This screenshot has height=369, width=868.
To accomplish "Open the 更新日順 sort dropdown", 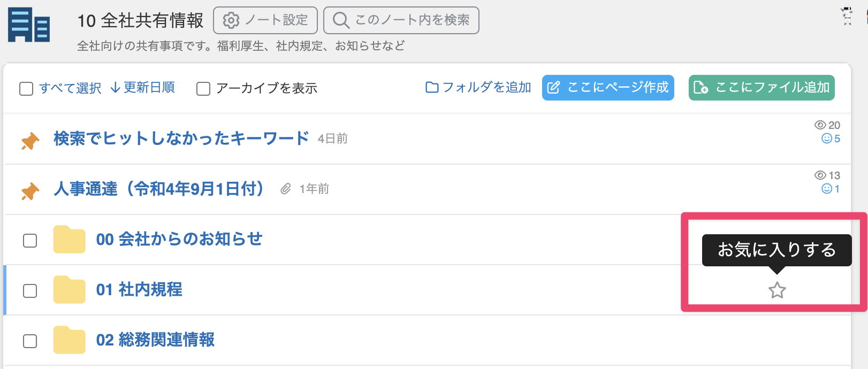I will [143, 88].
